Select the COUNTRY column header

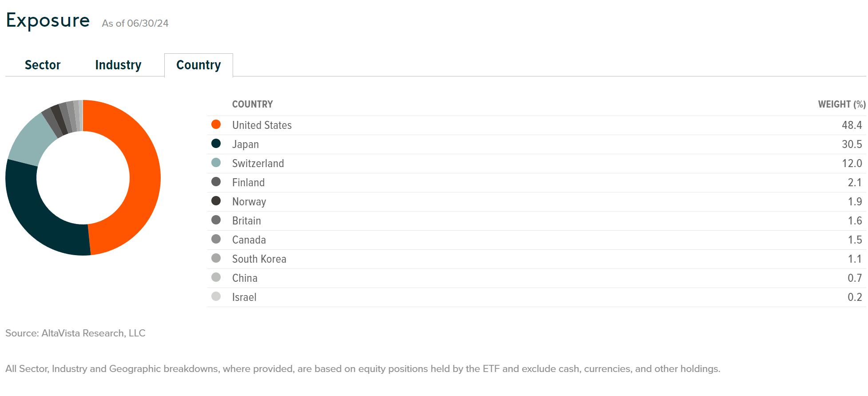(252, 104)
